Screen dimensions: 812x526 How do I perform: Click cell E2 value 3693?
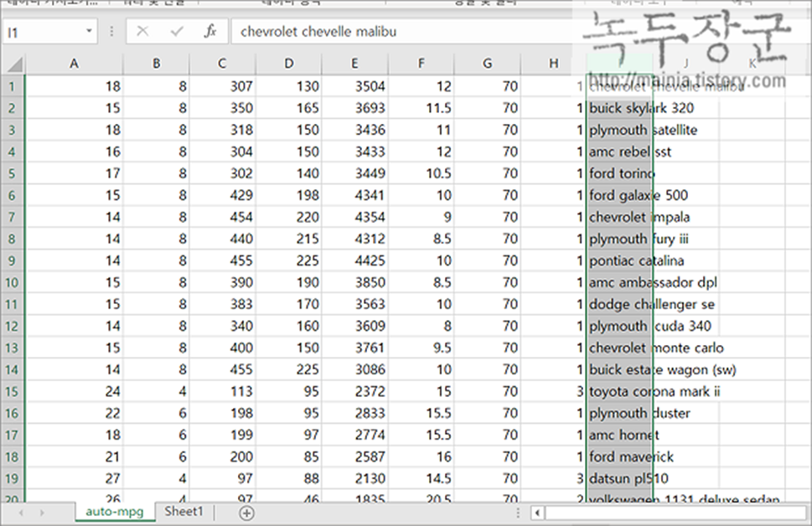pyautogui.click(x=354, y=108)
